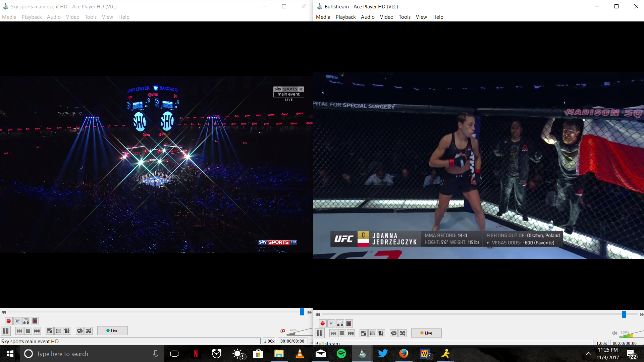The height and width of the screenshot is (362, 644).
Task: Click frame-by-frame icon in Sky sports window
Action: [x=35, y=321]
